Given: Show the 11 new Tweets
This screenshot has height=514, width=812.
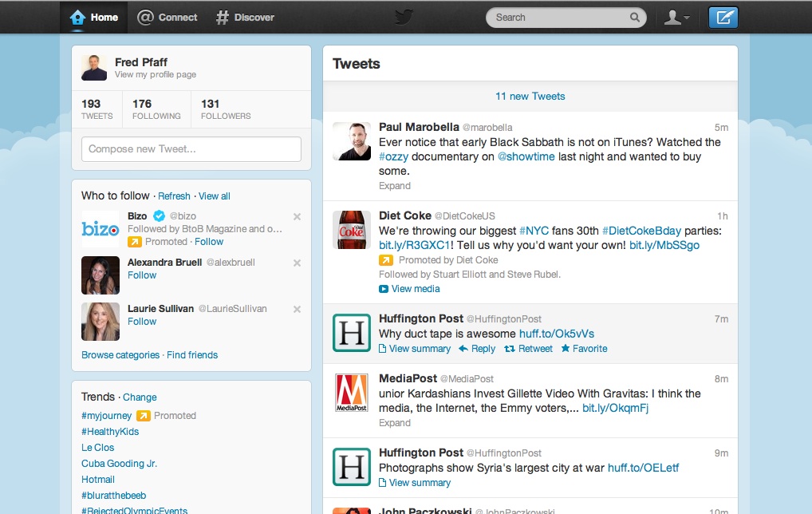Looking at the screenshot, I should click(x=530, y=97).
